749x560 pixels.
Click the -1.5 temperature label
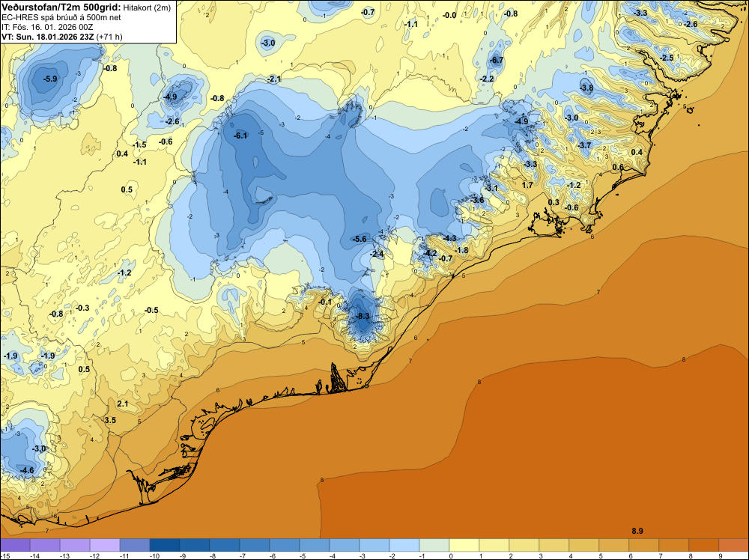[139, 144]
